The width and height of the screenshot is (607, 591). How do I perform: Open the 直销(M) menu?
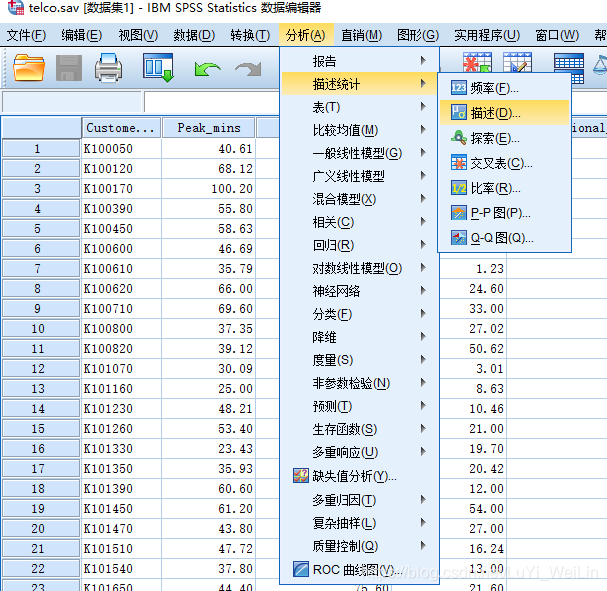tap(362, 35)
